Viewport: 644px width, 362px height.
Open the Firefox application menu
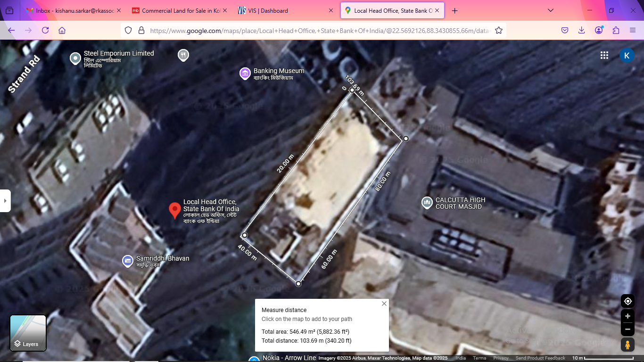(633, 30)
